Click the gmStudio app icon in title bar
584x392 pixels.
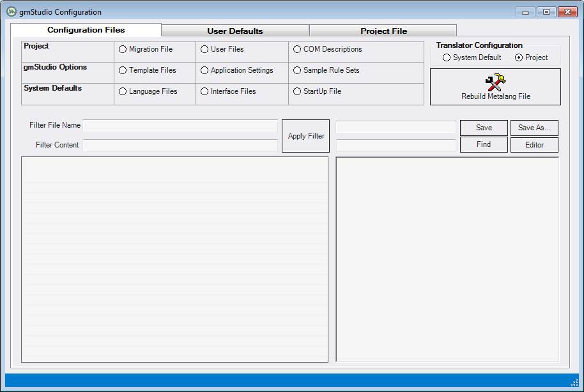pos(11,11)
